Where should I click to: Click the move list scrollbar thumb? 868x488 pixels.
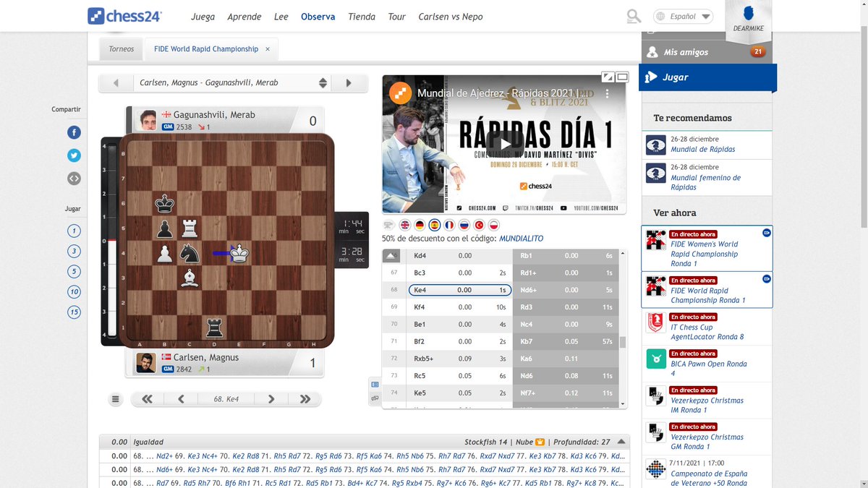pos(623,343)
